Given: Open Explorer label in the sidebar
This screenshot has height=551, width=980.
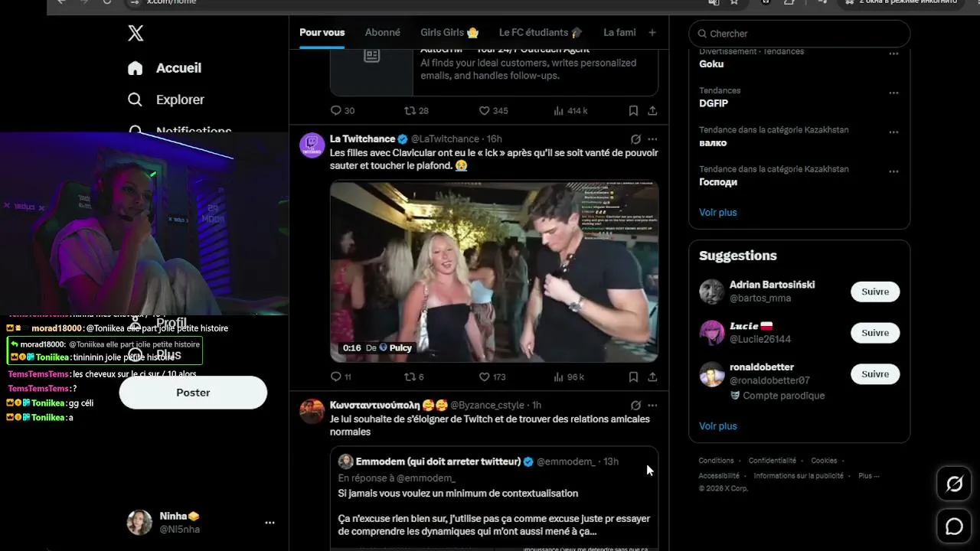Looking at the screenshot, I should point(180,99).
